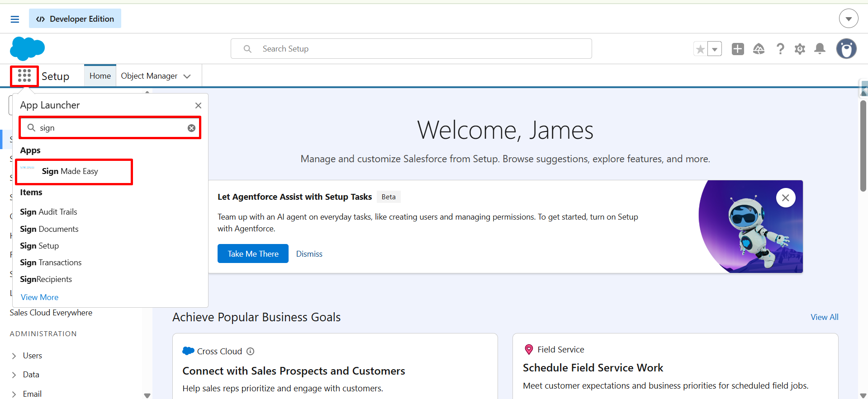Click the search magnifier in Search Setup

click(247, 49)
